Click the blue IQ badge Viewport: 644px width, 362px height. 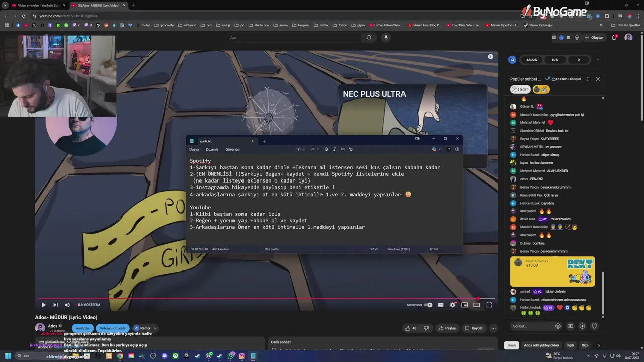click(513, 60)
